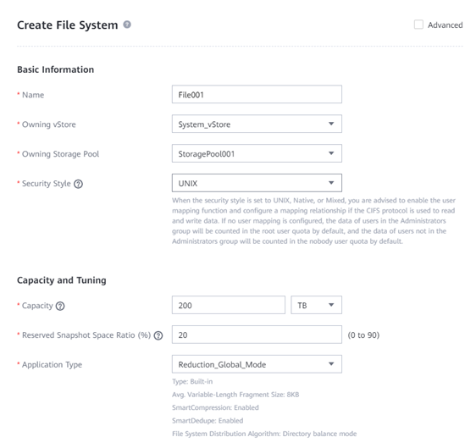Focus the Reserved Snapshot Space Ratio field
The image size is (476, 448).
pos(257,335)
